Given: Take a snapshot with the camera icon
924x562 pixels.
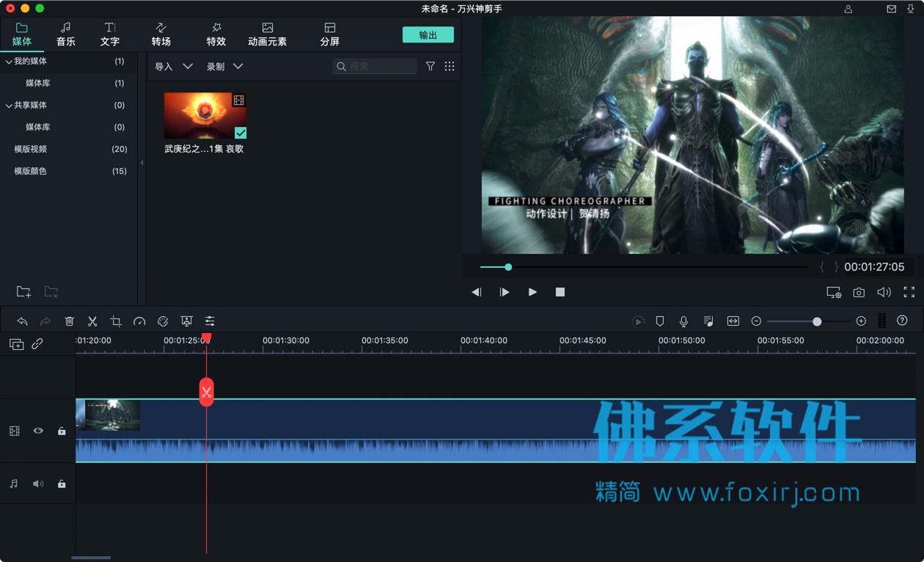Looking at the screenshot, I should point(859,292).
